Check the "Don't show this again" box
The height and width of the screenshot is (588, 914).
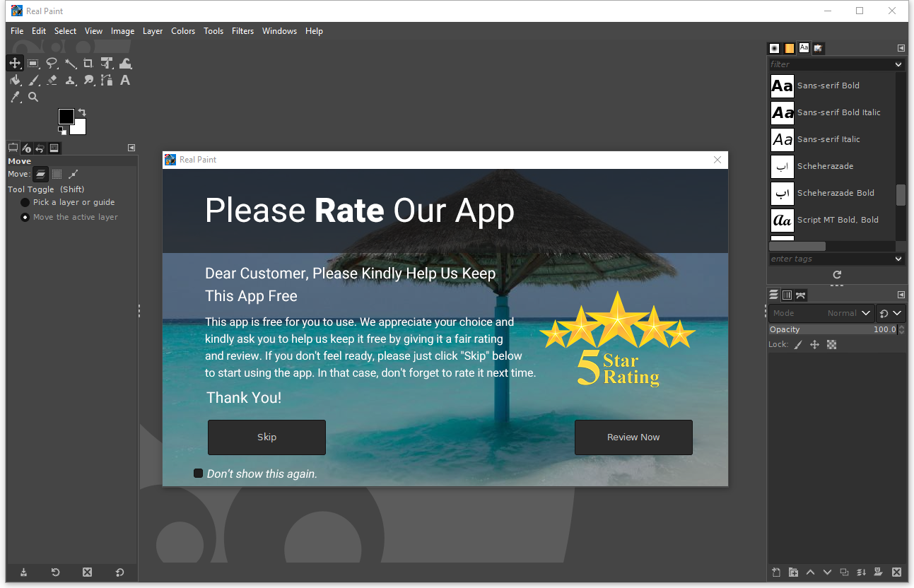(x=199, y=474)
